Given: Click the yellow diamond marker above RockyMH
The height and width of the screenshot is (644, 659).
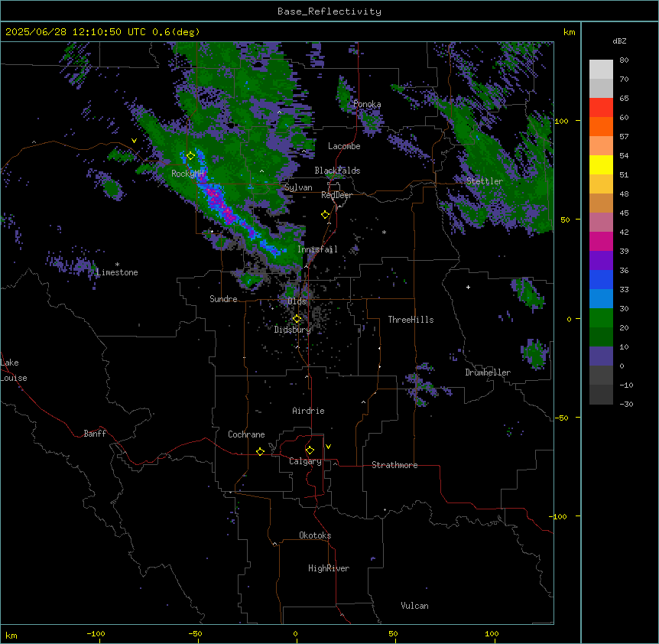Looking at the screenshot, I should click(191, 156).
